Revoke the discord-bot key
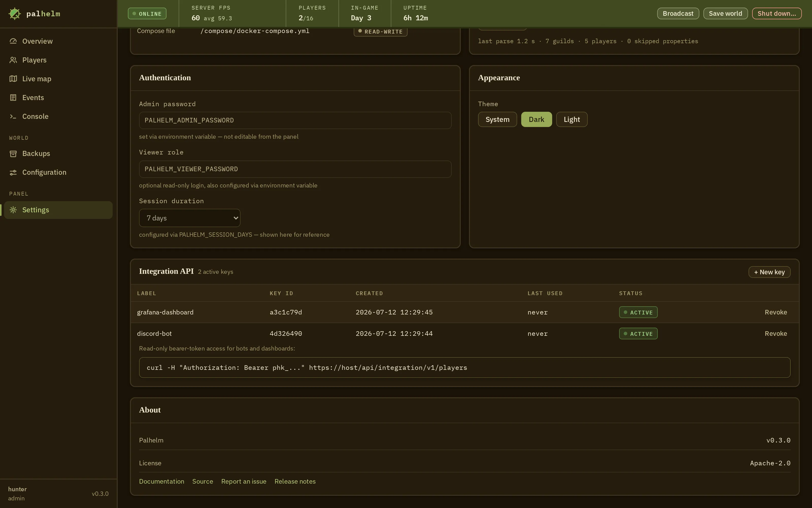The width and height of the screenshot is (812, 508). click(x=775, y=334)
